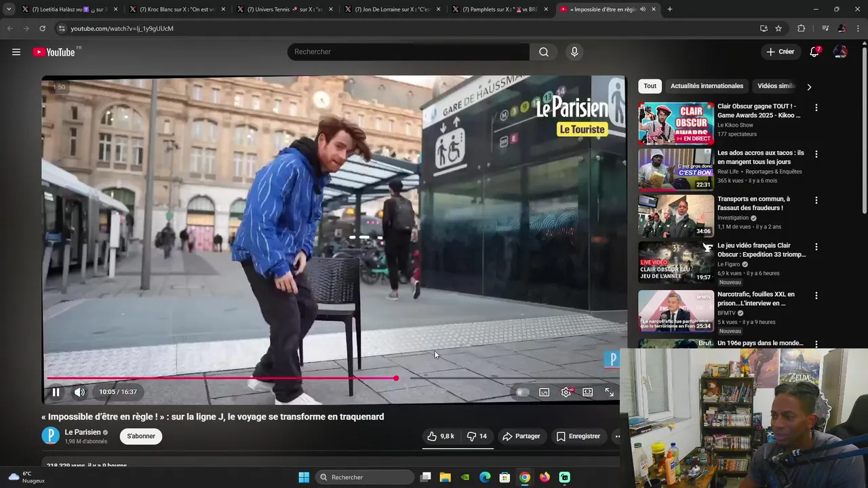Enter fullscreen mode
This screenshot has width=868, height=488.
[609, 392]
